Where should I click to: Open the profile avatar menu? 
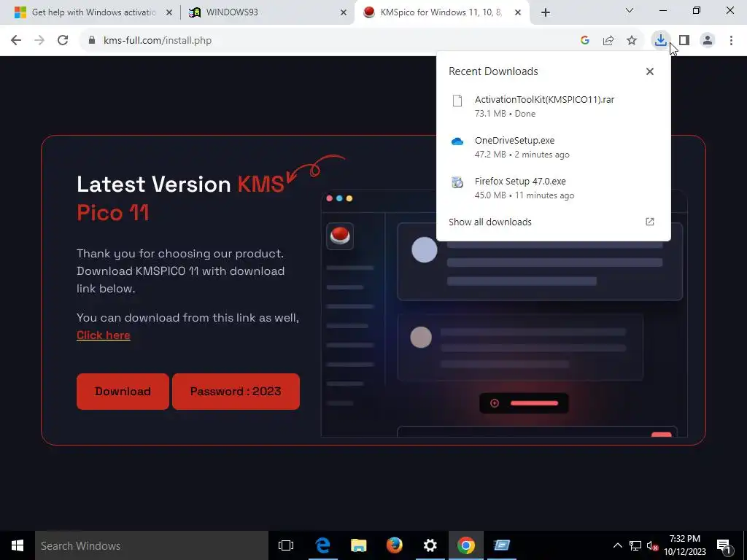(x=708, y=41)
